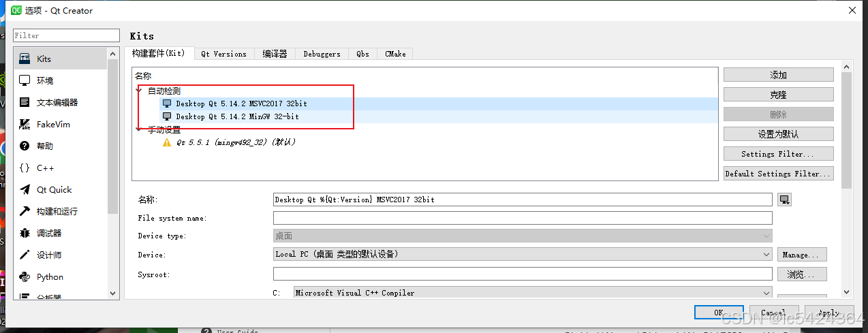Select the Kits category icon in sidebar

(25, 59)
